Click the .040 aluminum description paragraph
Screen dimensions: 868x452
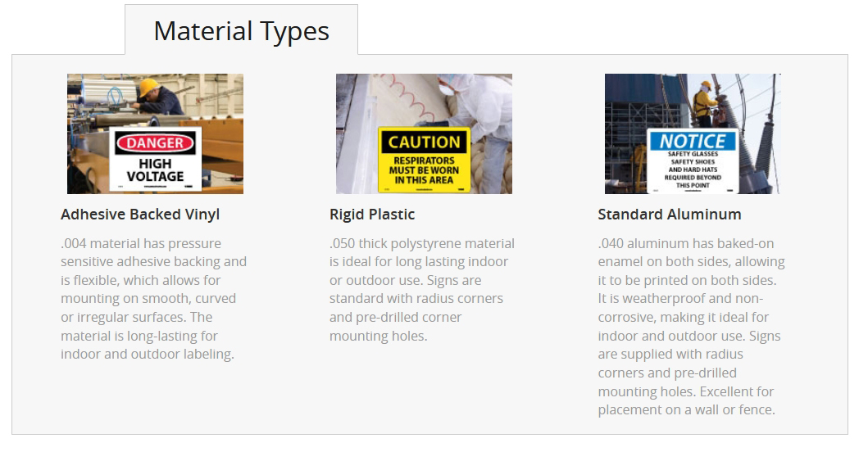click(692, 327)
